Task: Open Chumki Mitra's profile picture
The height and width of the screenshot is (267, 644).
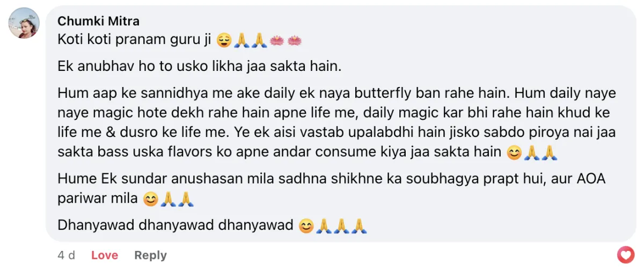Action: click(x=23, y=23)
